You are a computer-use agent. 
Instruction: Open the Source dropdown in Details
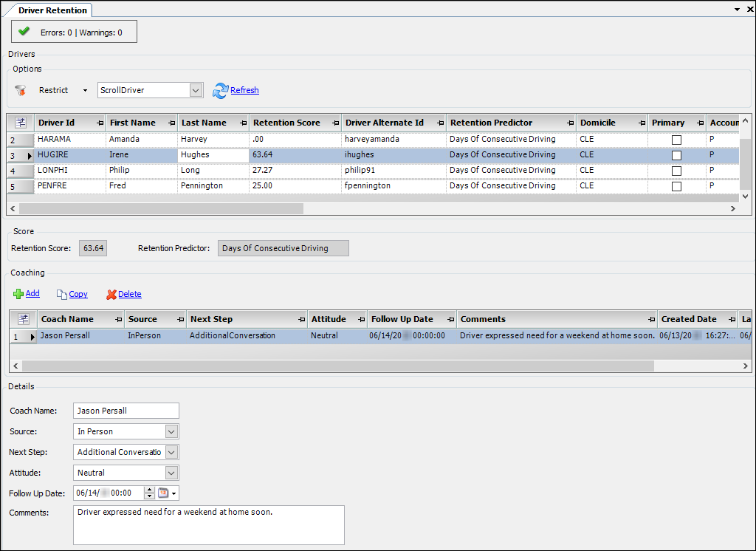click(x=171, y=431)
